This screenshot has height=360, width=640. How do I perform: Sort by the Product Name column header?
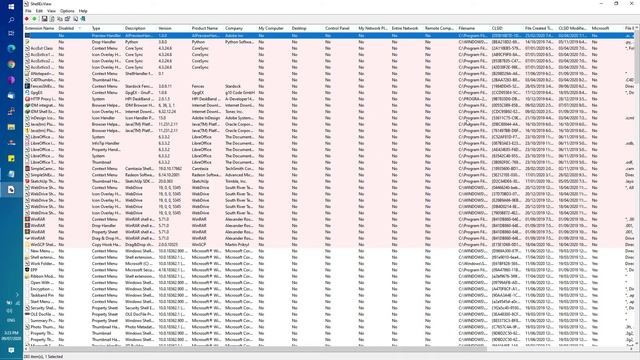click(x=207, y=29)
